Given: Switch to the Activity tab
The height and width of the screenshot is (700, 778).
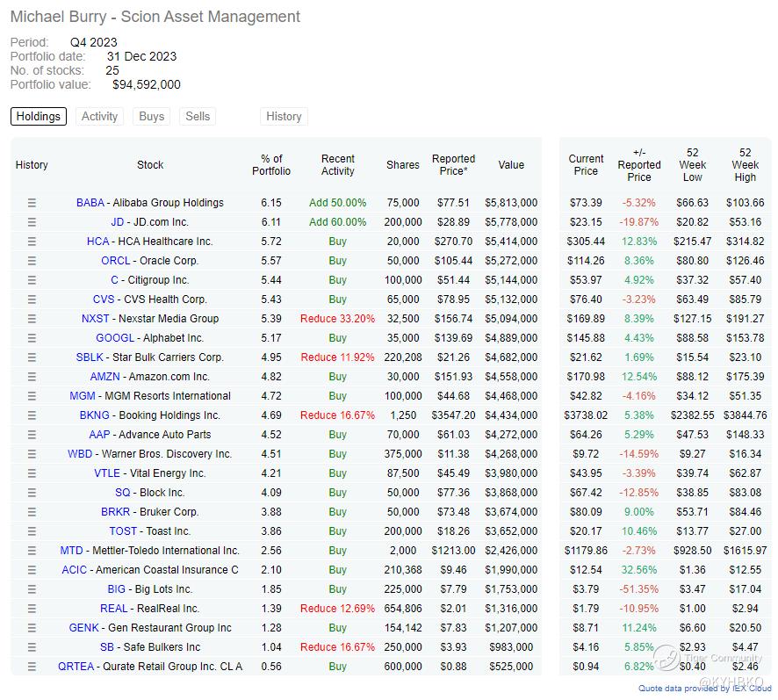Looking at the screenshot, I should 99,116.
